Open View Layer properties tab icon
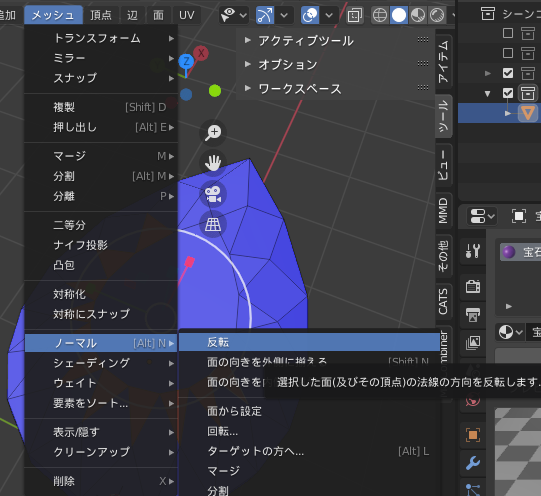541x496 pixels. click(473, 343)
